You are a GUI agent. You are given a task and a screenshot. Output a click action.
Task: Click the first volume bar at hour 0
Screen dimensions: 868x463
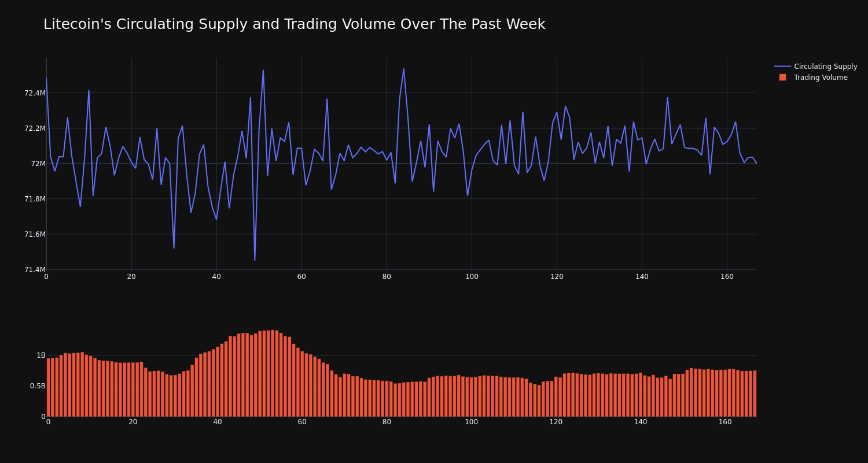(x=49, y=387)
